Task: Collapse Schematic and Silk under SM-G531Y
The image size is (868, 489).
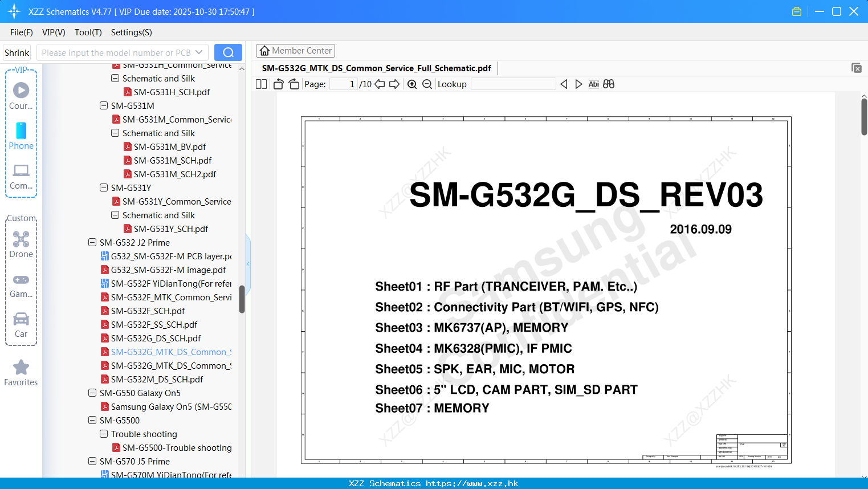Action: click(115, 215)
